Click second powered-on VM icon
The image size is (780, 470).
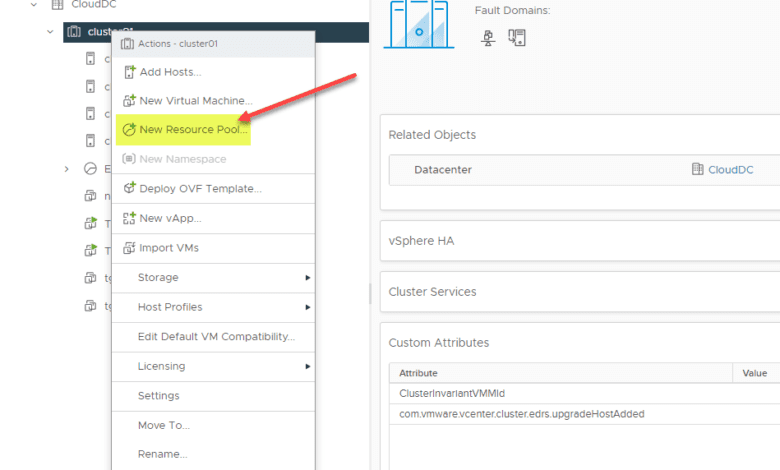(91, 250)
